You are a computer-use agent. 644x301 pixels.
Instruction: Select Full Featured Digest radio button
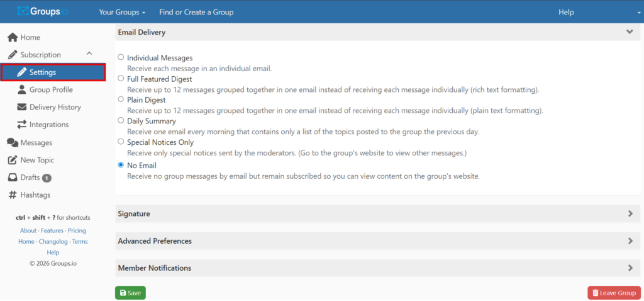click(121, 78)
